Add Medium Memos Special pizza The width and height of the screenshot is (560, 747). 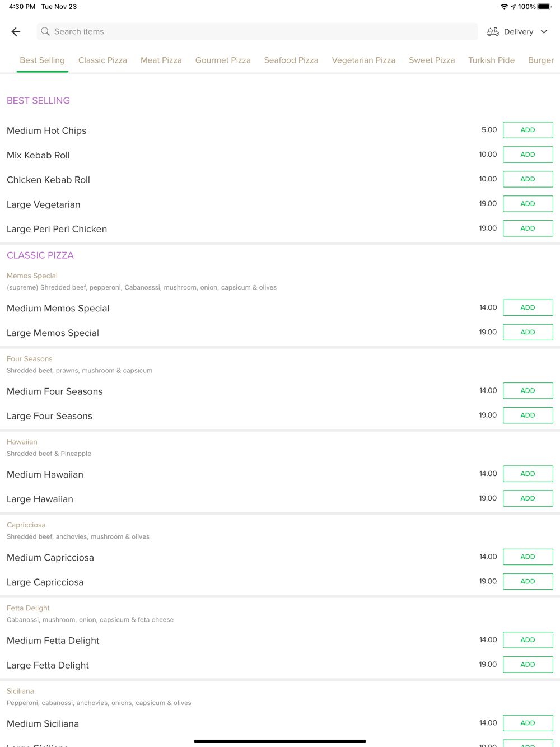[x=528, y=307]
